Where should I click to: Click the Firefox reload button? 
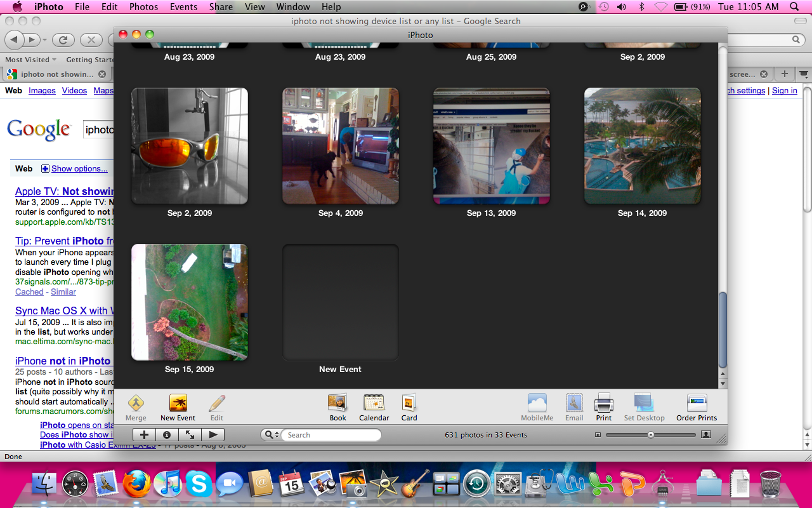click(63, 39)
